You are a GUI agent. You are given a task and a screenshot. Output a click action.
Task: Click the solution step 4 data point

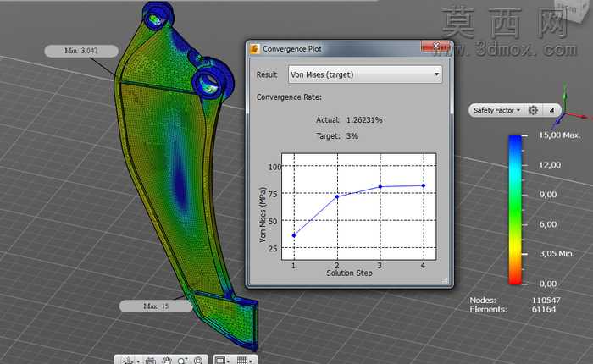tap(424, 185)
